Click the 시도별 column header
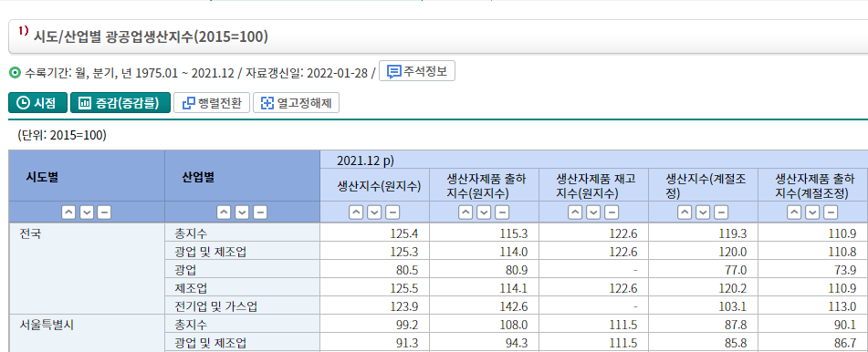 click(x=87, y=177)
